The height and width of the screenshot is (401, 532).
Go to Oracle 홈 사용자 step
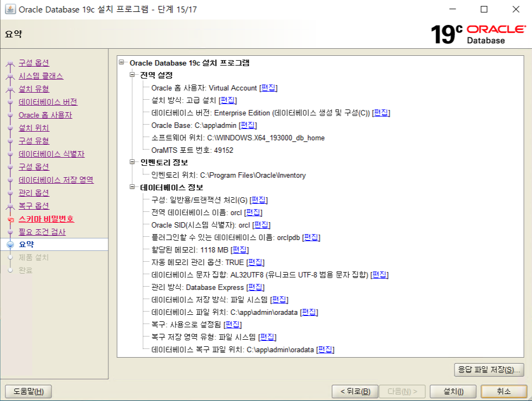click(x=46, y=115)
